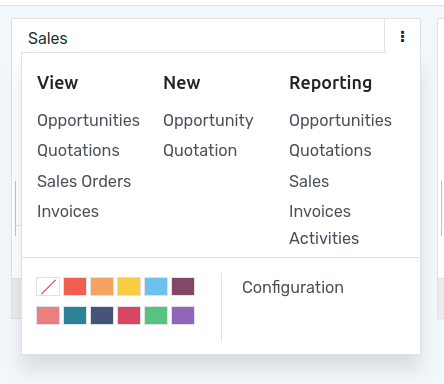Select the no-color swatch
Image resolution: width=444 pixels, height=384 pixels.
click(48, 287)
